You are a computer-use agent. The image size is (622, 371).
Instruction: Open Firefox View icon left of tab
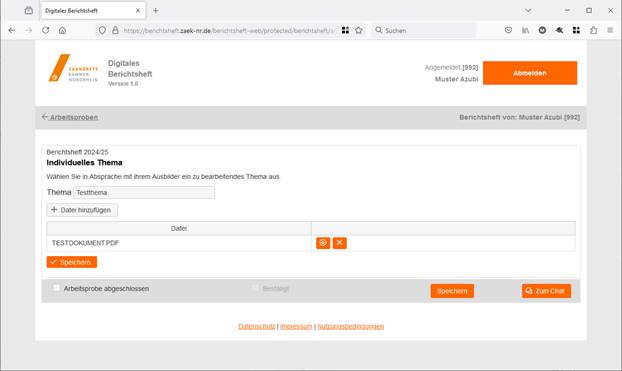click(29, 11)
